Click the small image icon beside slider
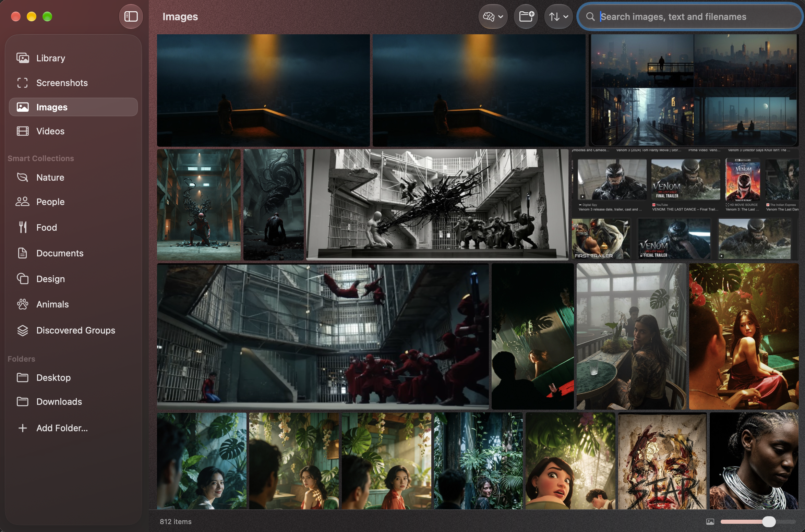Image resolution: width=805 pixels, height=532 pixels. [710, 521]
